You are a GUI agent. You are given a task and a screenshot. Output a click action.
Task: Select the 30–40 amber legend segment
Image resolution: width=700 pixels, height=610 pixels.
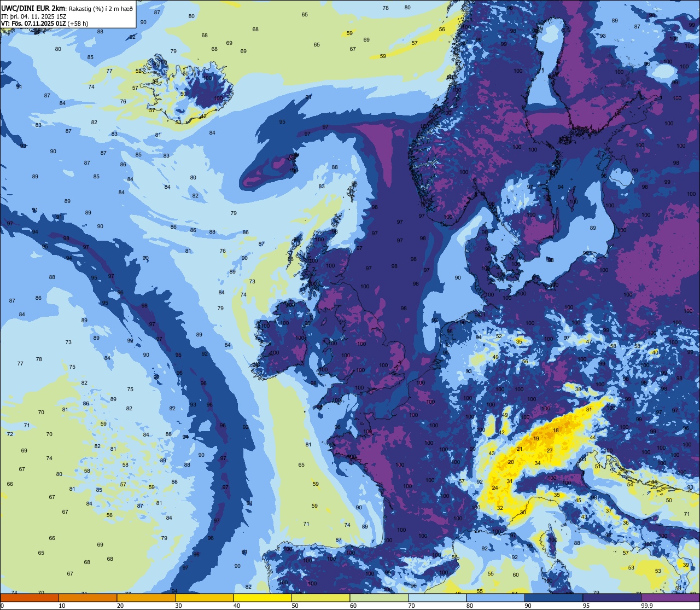(x=204, y=597)
